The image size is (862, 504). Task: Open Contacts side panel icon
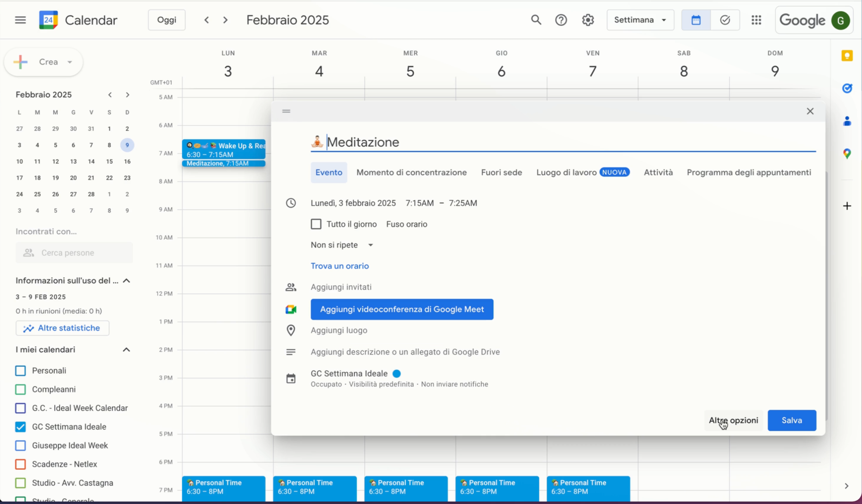click(x=847, y=121)
